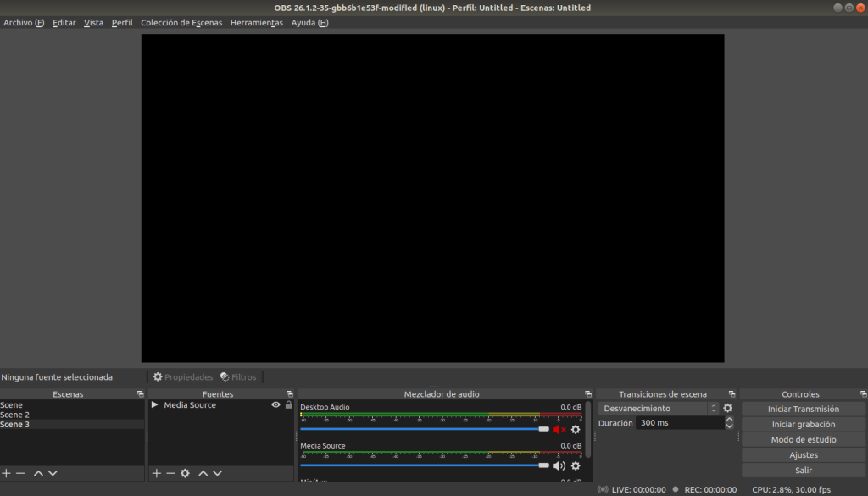Click the Desktop Audio "0.0 dB" level value
868x496 pixels.
(x=570, y=407)
